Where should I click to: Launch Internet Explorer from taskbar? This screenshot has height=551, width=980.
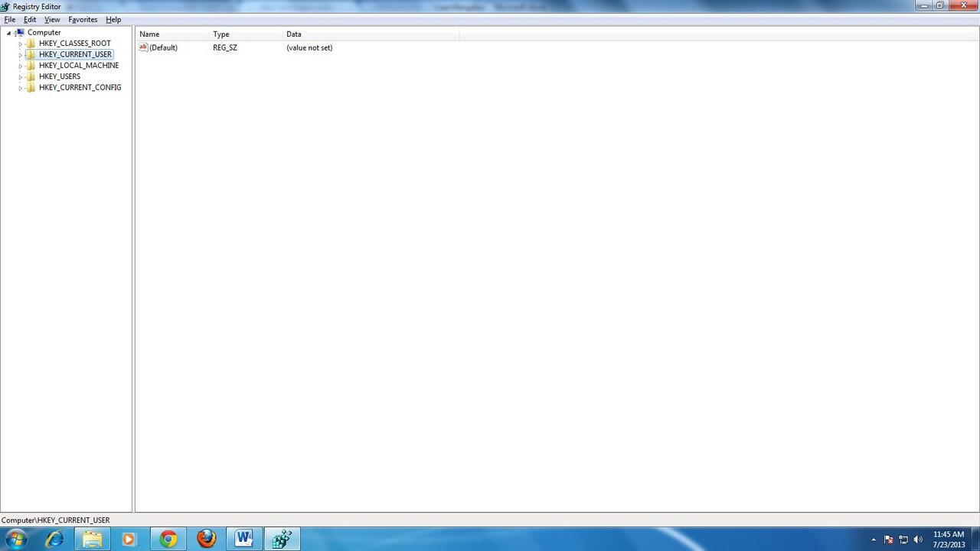tap(54, 540)
